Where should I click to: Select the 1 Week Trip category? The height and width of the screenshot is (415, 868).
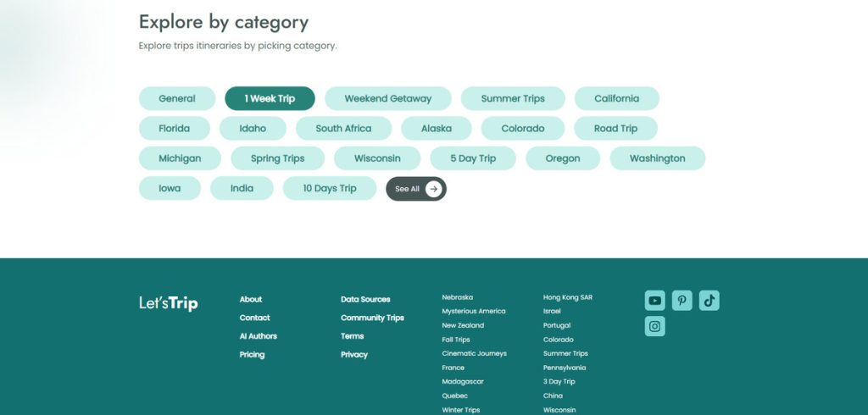270,99
